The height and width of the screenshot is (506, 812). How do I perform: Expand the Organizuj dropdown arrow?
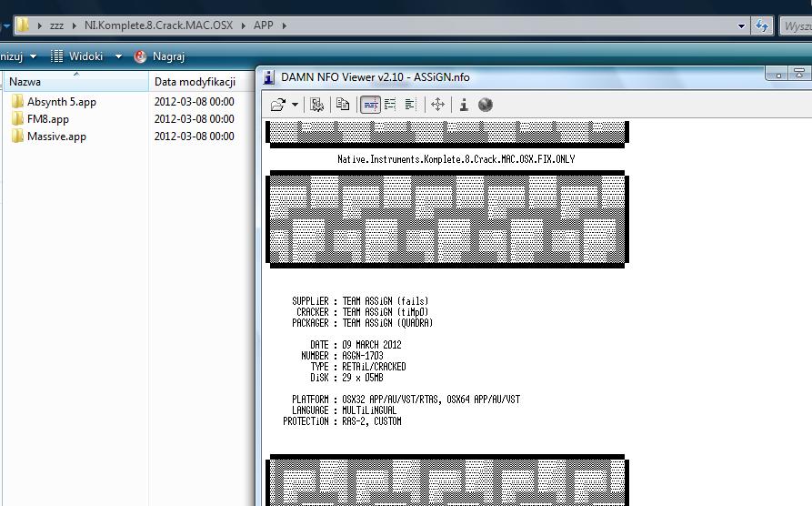[33, 56]
